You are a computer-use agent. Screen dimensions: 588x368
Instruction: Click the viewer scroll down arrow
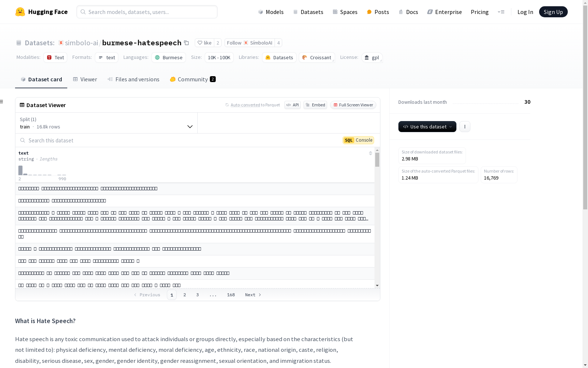coord(377,286)
